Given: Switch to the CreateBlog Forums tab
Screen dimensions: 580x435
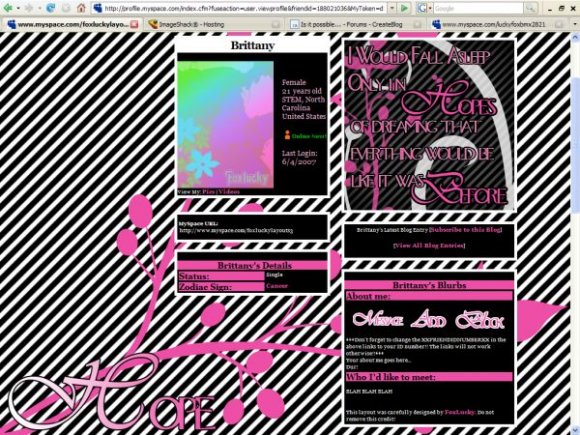Looking at the screenshot, I should pos(354,24).
